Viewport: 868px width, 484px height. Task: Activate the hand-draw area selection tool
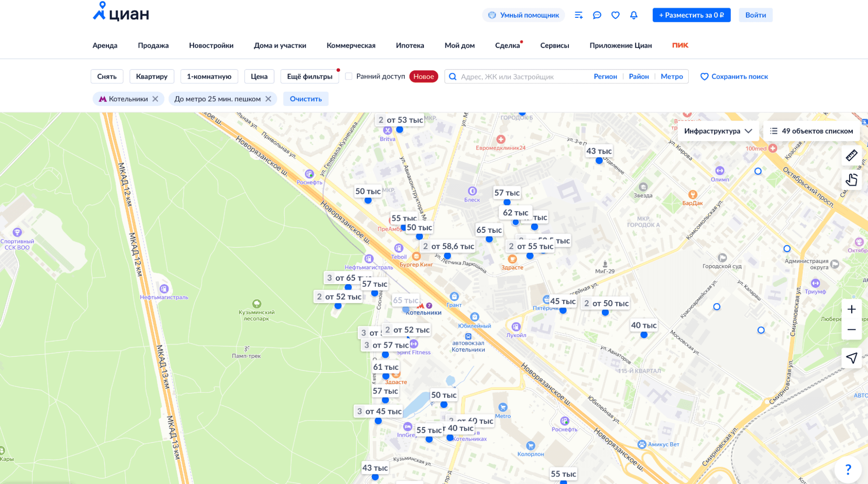851,179
